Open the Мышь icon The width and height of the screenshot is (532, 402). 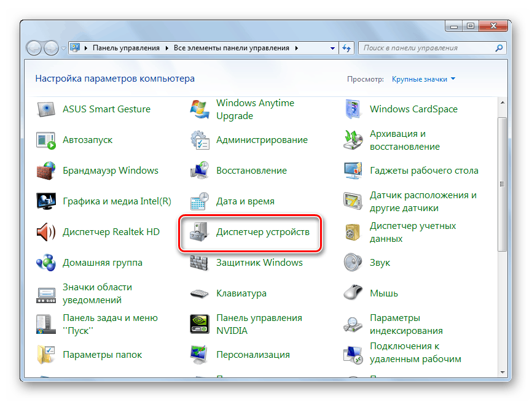(354, 293)
